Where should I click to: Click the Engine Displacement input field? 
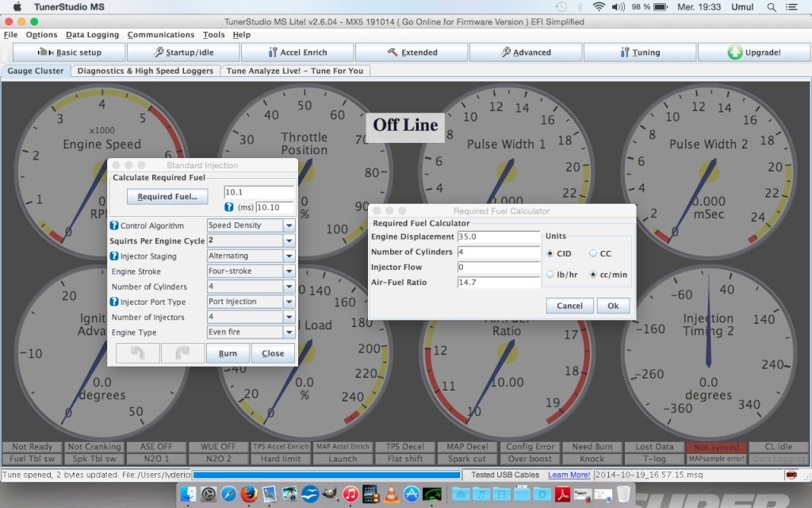(499, 237)
